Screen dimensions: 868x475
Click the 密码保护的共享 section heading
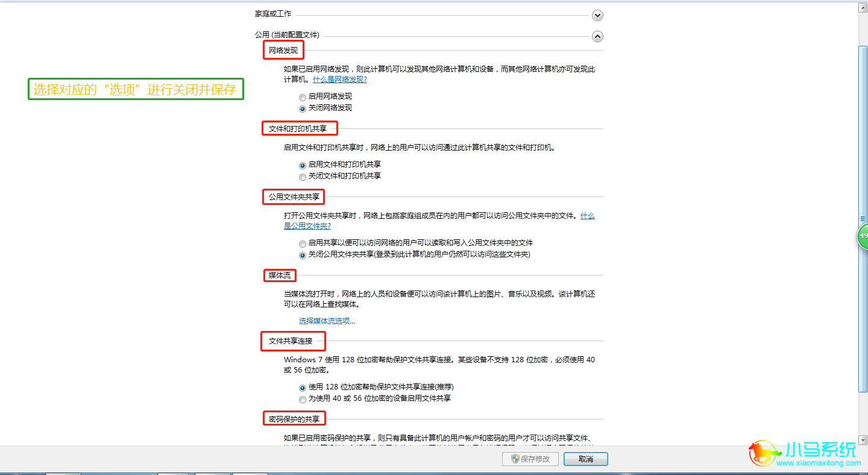294,419
